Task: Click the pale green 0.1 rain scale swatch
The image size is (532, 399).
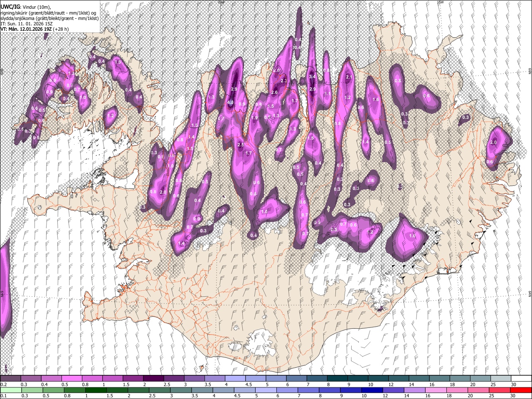Action: pyautogui.click(x=11, y=390)
